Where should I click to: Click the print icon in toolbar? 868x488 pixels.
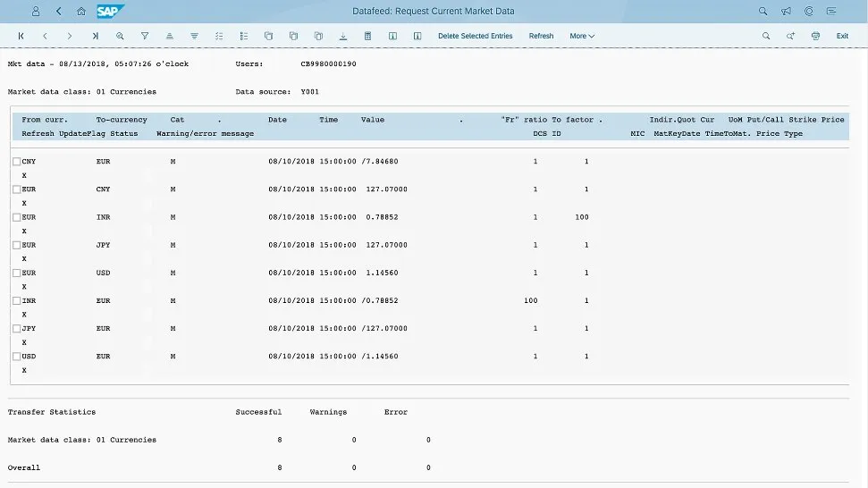coord(815,36)
